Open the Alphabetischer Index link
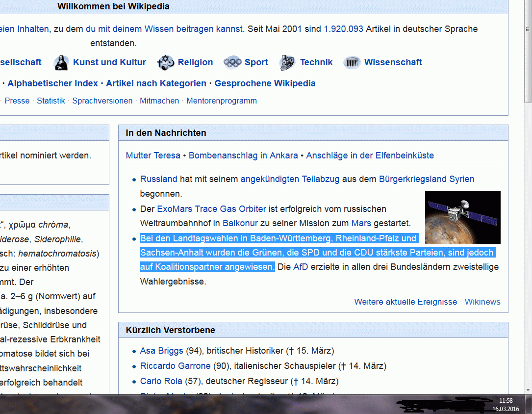Screen dimensions: 532x414 (x=52, y=83)
